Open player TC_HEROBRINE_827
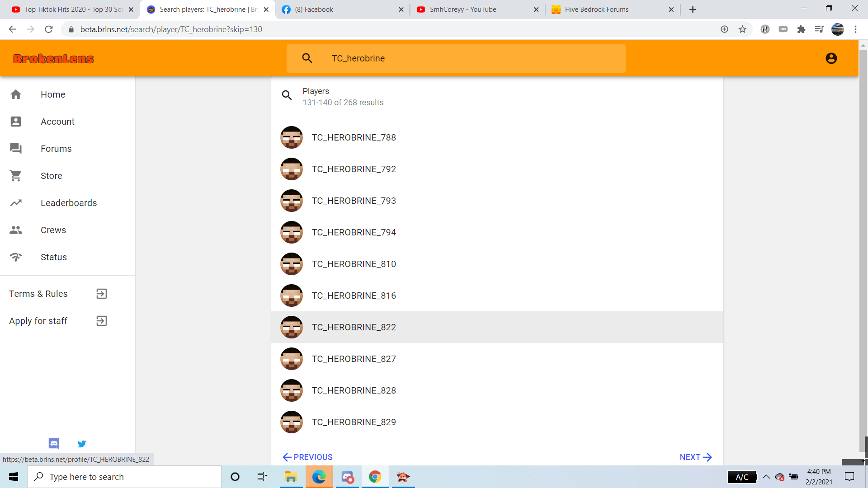The height and width of the screenshot is (488, 868). point(497,359)
